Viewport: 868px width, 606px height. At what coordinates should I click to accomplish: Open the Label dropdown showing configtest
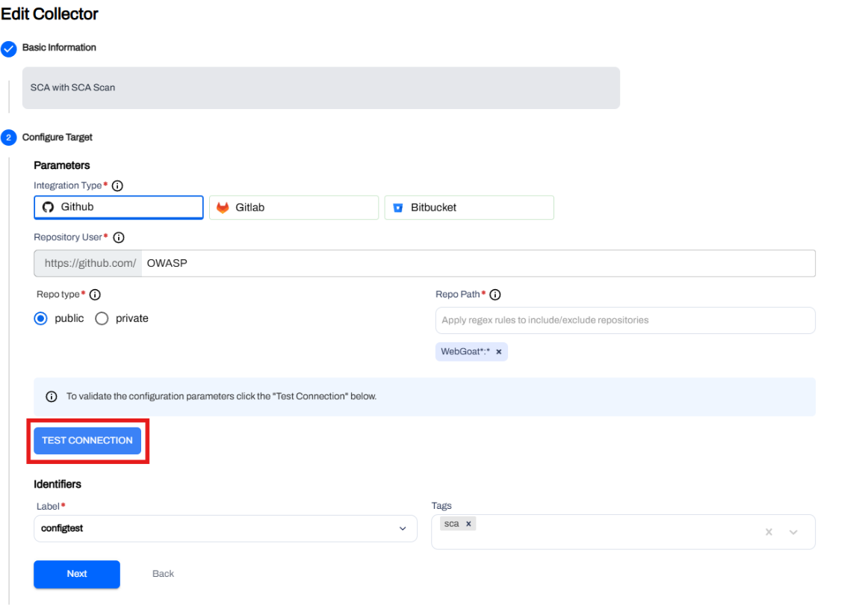pos(225,528)
